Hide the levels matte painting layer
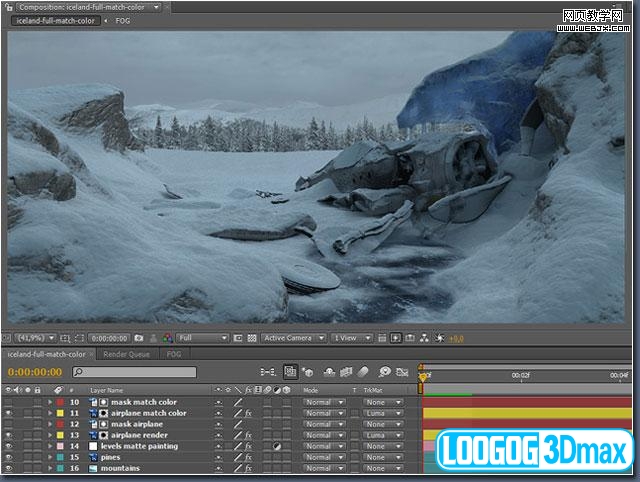 click(9, 446)
